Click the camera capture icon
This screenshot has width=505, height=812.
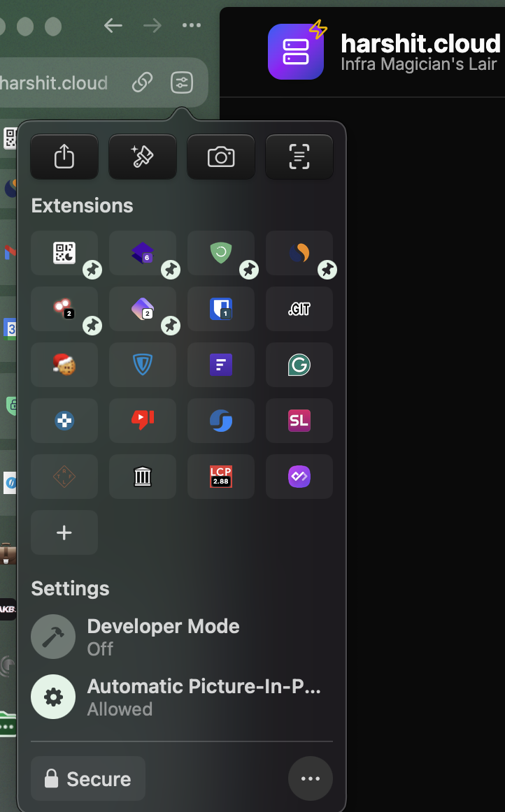221,157
